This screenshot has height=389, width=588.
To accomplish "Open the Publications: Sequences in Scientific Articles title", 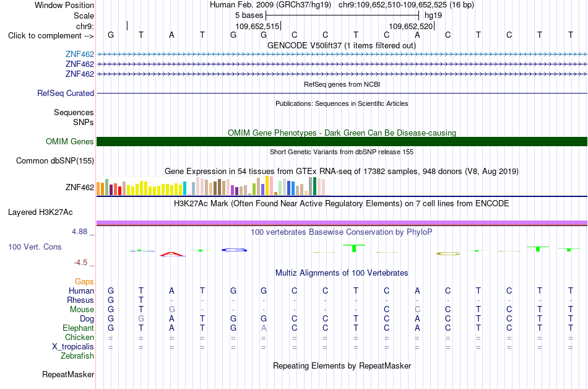I will point(342,103).
